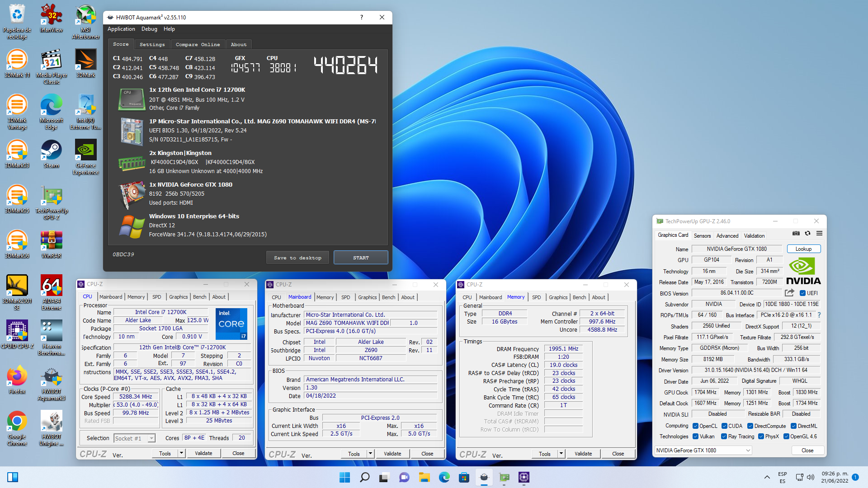
Task: Expand Tools dropdown arrow in CPU-Z Memory window
Action: pos(561,454)
